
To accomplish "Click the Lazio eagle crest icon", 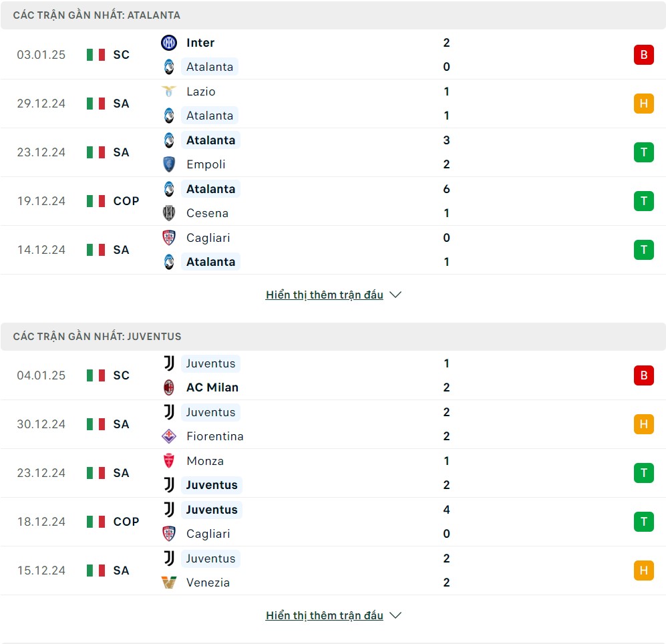I will click(168, 92).
